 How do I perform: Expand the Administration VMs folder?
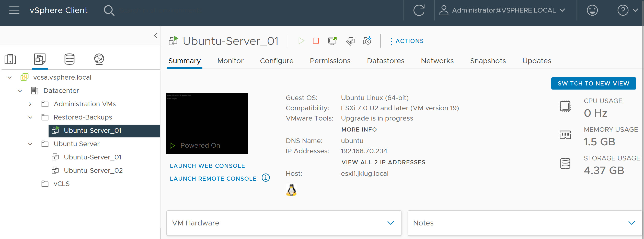point(30,104)
